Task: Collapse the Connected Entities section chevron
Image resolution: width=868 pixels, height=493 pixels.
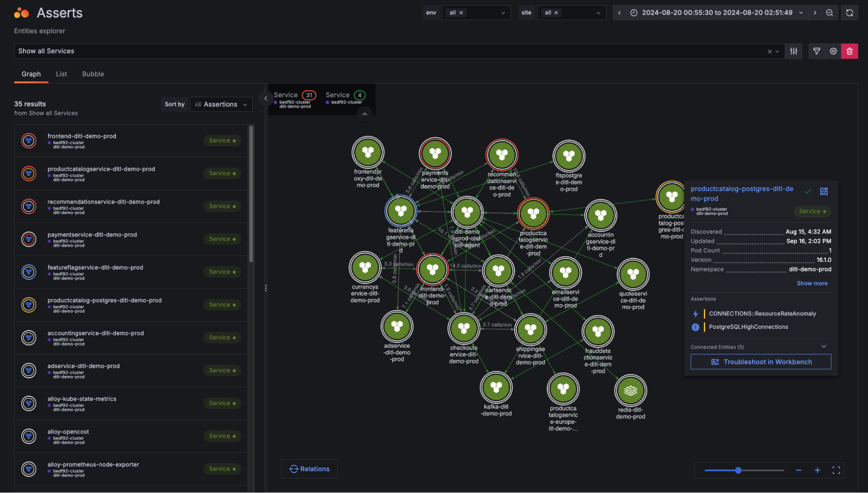Action: pyautogui.click(x=824, y=346)
